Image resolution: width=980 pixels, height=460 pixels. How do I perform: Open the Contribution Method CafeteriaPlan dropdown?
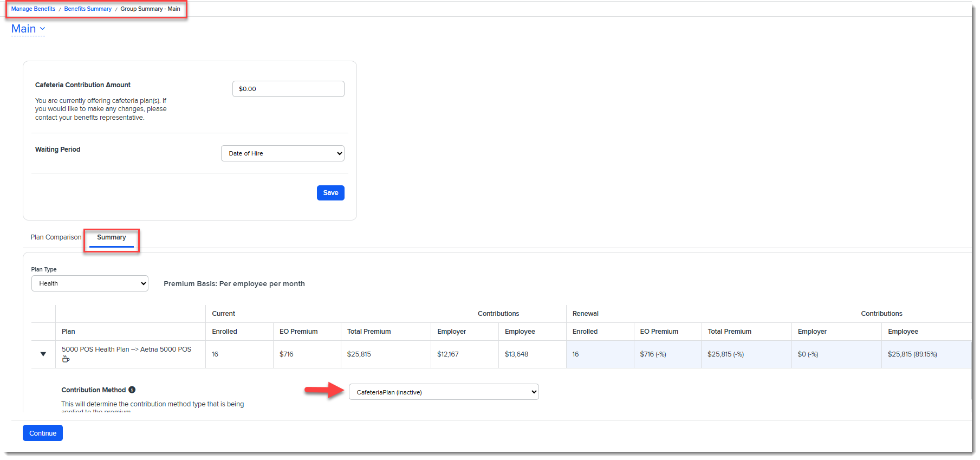click(444, 392)
